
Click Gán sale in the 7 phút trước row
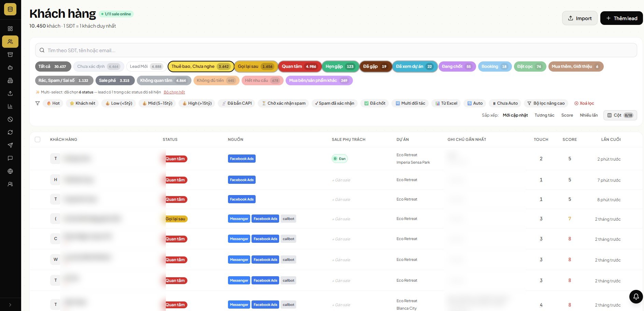click(341, 180)
